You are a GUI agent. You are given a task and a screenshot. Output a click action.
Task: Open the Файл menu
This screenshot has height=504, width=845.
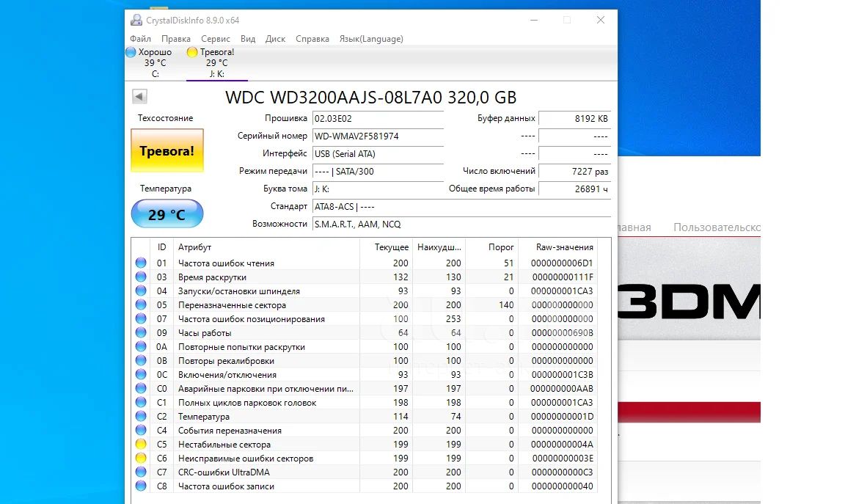coord(140,39)
